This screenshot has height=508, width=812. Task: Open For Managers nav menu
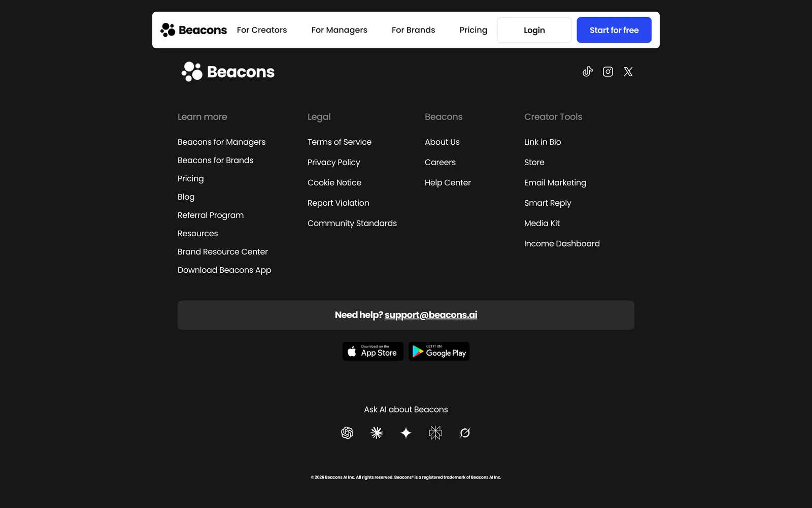click(340, 30)
